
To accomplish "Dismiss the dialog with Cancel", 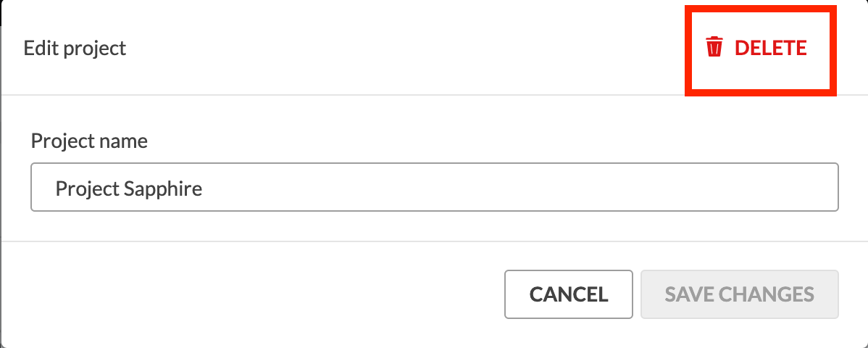I will click(x=569, y=294).
